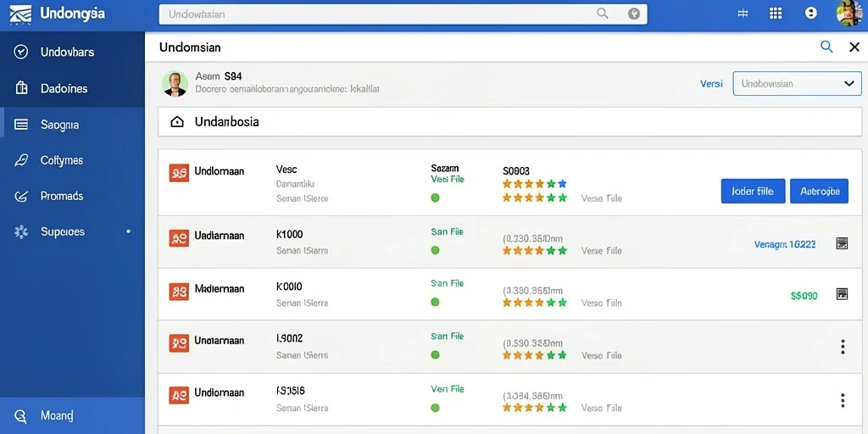Open three-dot menu for K9002 row
The image size is (868, 434).
[x=843, y=347]
